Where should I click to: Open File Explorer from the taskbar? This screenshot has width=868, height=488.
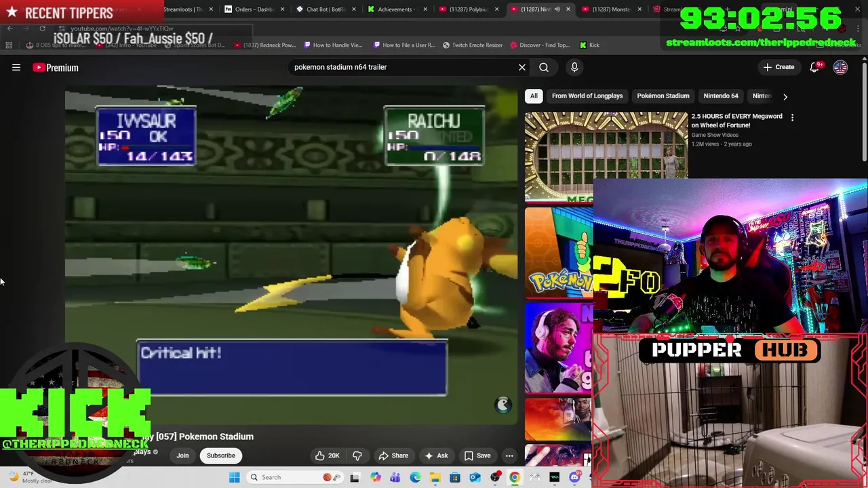click(435, 477)
